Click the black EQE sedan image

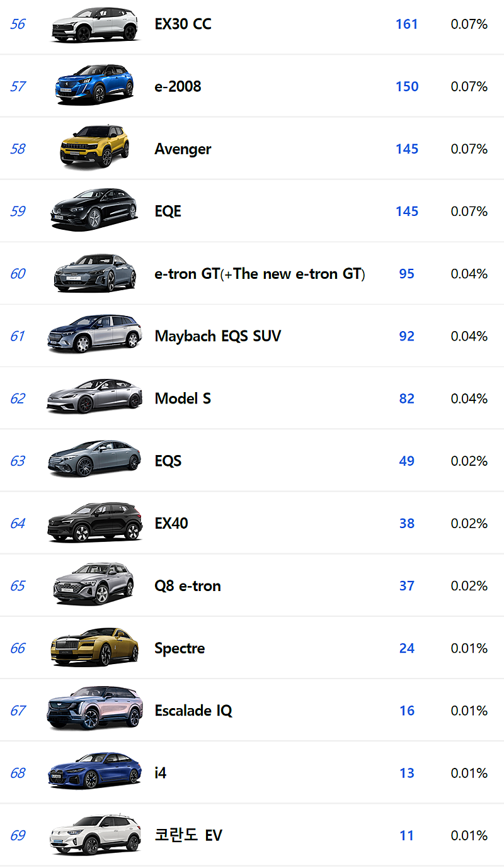(94, 210)
